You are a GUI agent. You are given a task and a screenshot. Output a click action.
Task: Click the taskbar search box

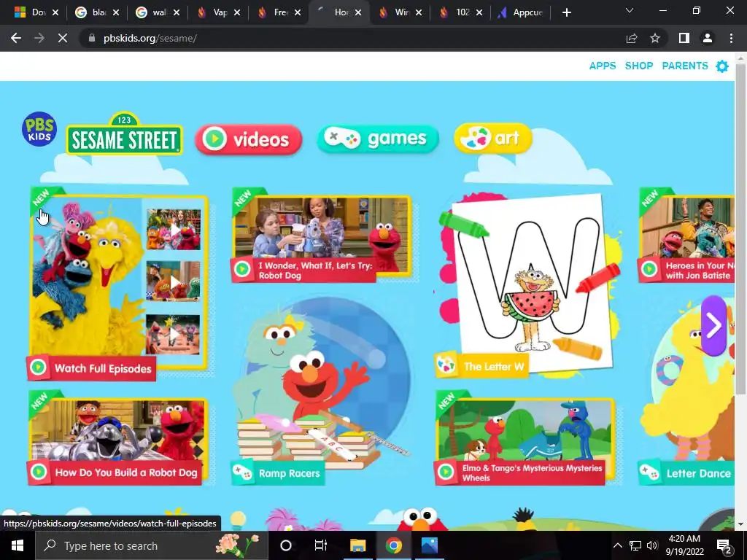tap(152, 545)
